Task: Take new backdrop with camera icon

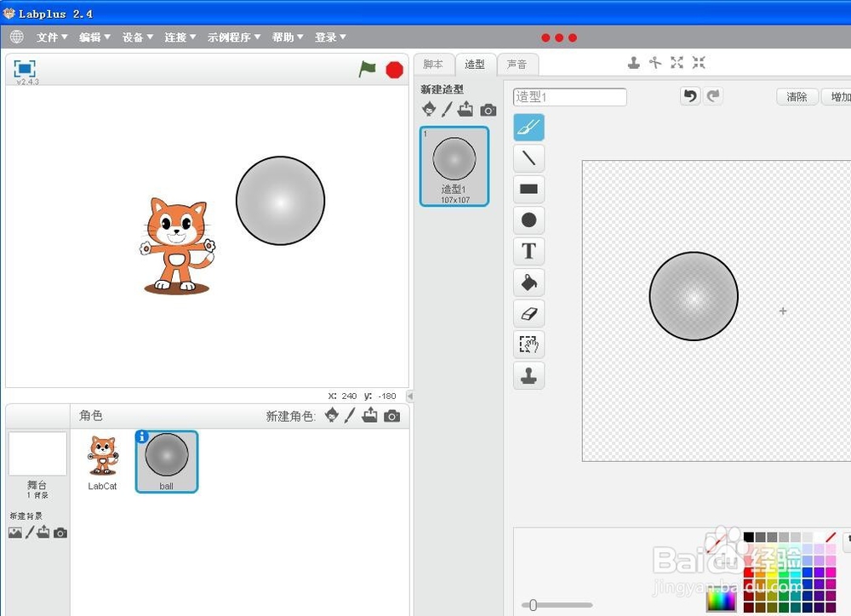Action: pyautogui.click(x=60, y=533)
